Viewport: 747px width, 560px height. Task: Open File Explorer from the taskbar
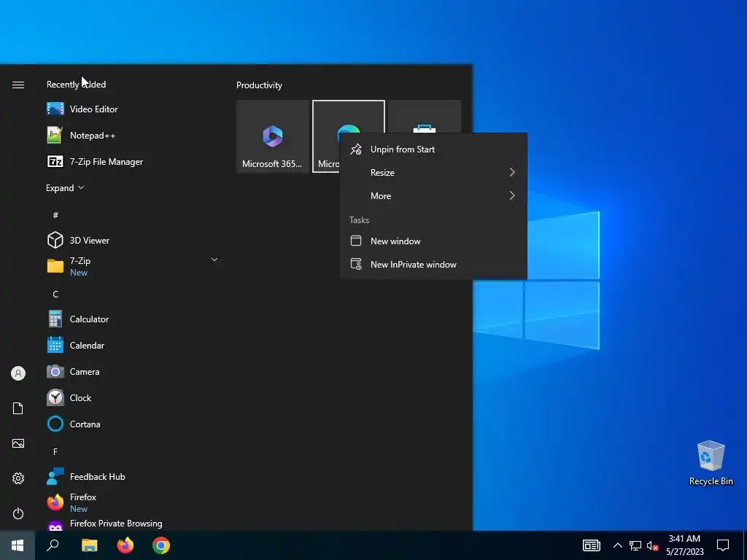[89, 545]
